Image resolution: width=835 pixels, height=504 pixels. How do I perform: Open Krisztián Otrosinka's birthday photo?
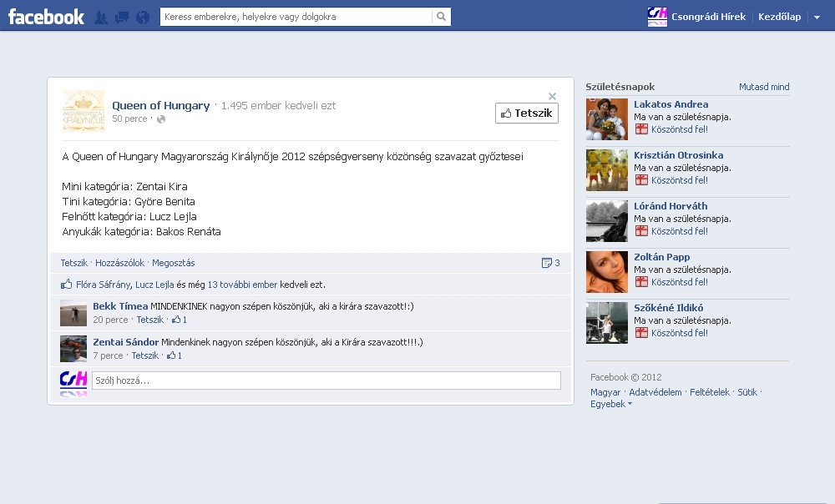607,170
